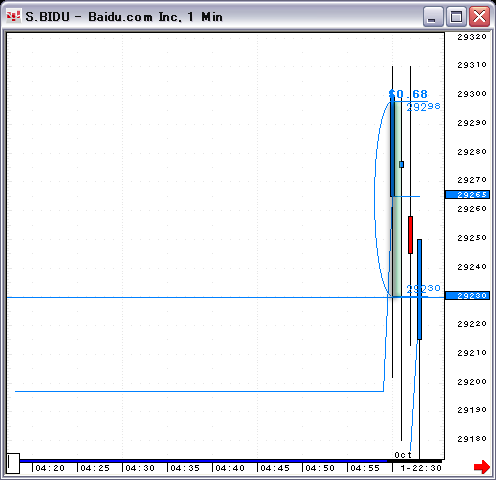This screenshot has height=480, width=496.
Task: Click the red arrow scroll-to-latest icon
Action: click(482, 467)
